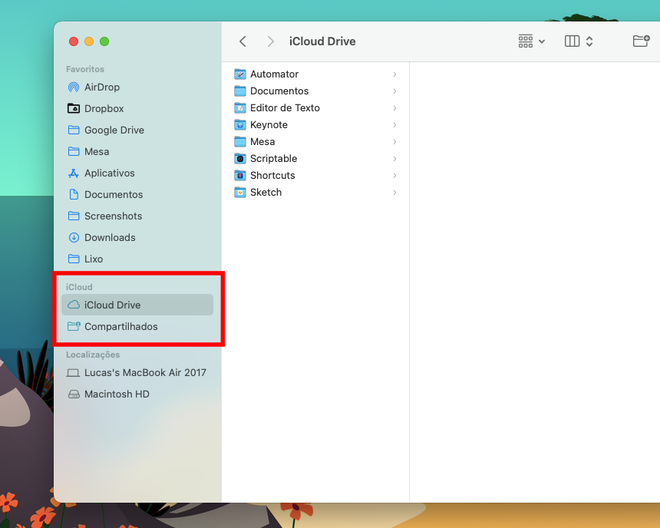Image resolution: width=660 pixels, height=528 pixels.
Task: Select AirDrop label in Favoritos
Action: tap(102, 87)
